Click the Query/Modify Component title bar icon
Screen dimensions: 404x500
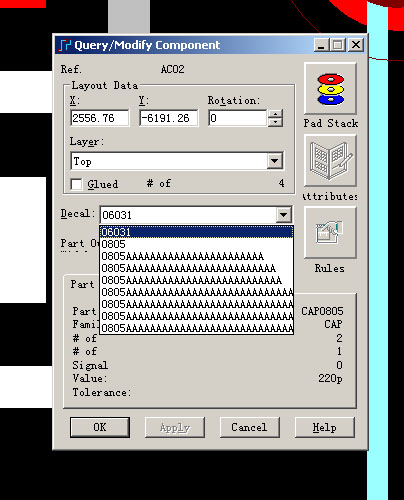(65, 45)
